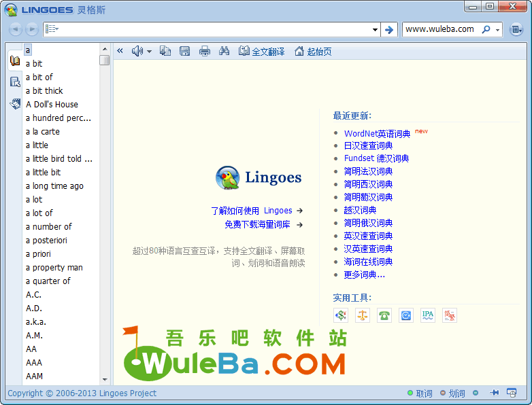Expand the speaker voice options arrow
Image resolution: width=532 pixels, height=405 pixels.
[149, 52]
